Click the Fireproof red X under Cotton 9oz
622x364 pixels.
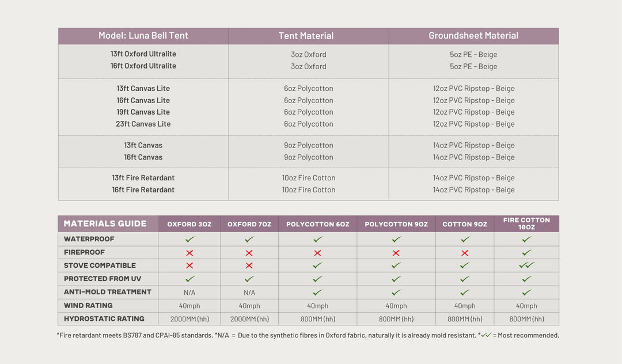465,253
